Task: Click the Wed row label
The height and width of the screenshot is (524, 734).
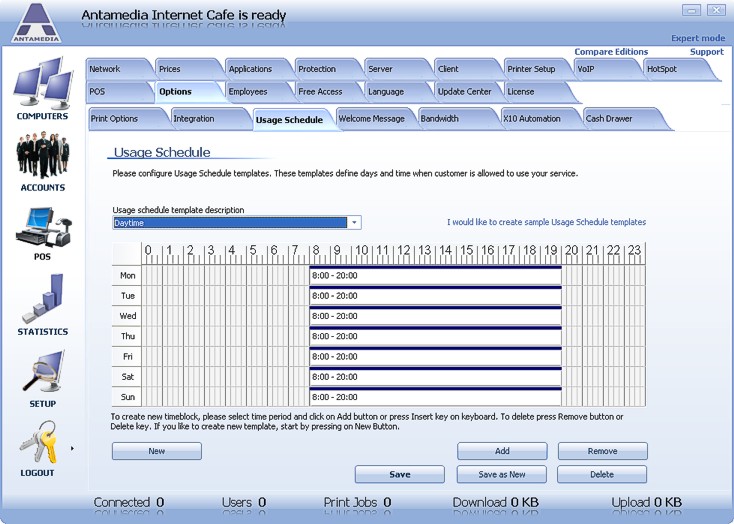Action: pos(127,316)
